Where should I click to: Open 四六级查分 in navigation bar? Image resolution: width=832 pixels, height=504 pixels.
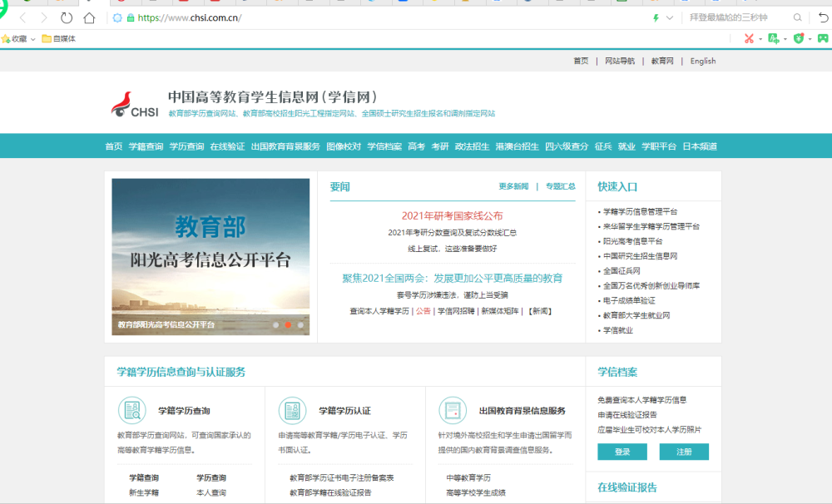(567, 146)
